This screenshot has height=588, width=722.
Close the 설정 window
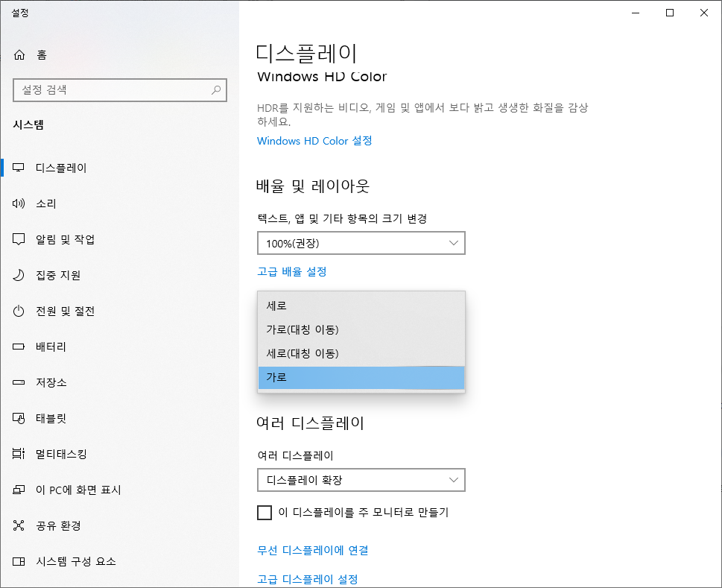(704, 13)
